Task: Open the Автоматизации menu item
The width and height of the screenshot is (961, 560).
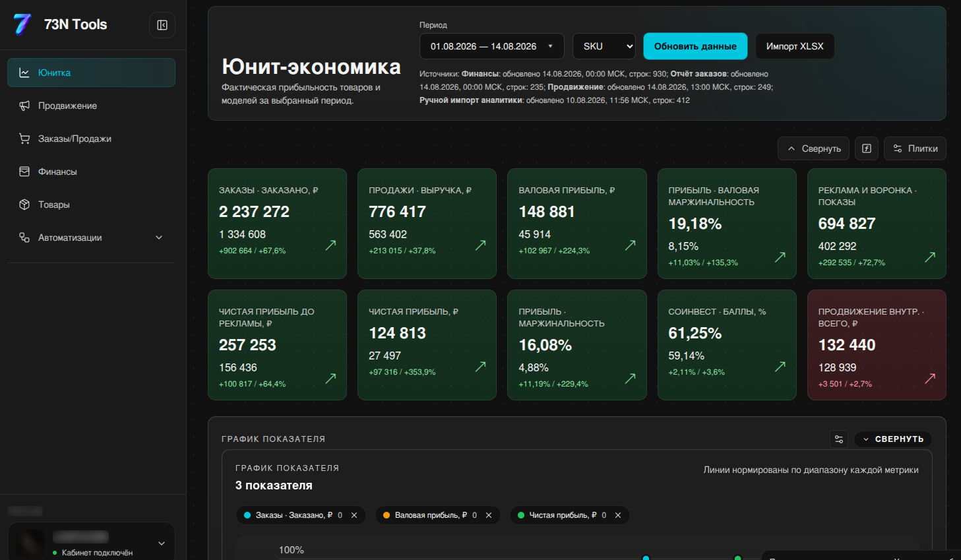Action: 91,237
